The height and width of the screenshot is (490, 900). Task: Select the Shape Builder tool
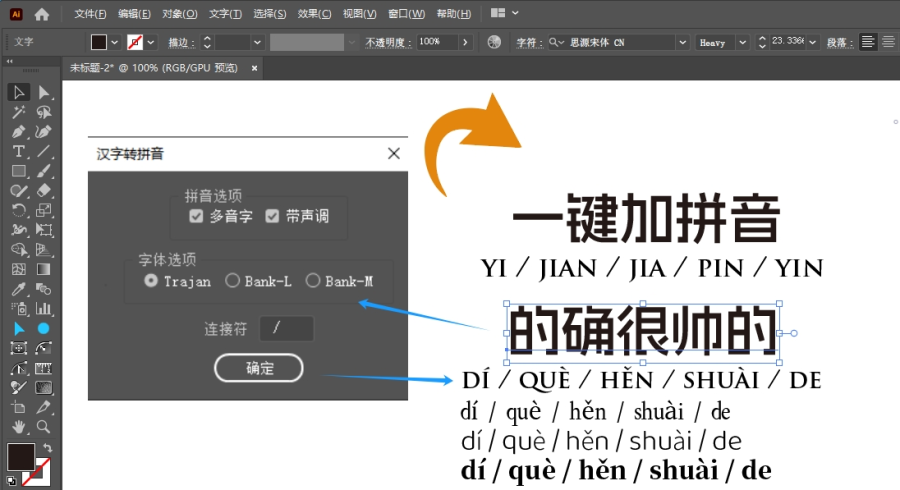(18, 250)
